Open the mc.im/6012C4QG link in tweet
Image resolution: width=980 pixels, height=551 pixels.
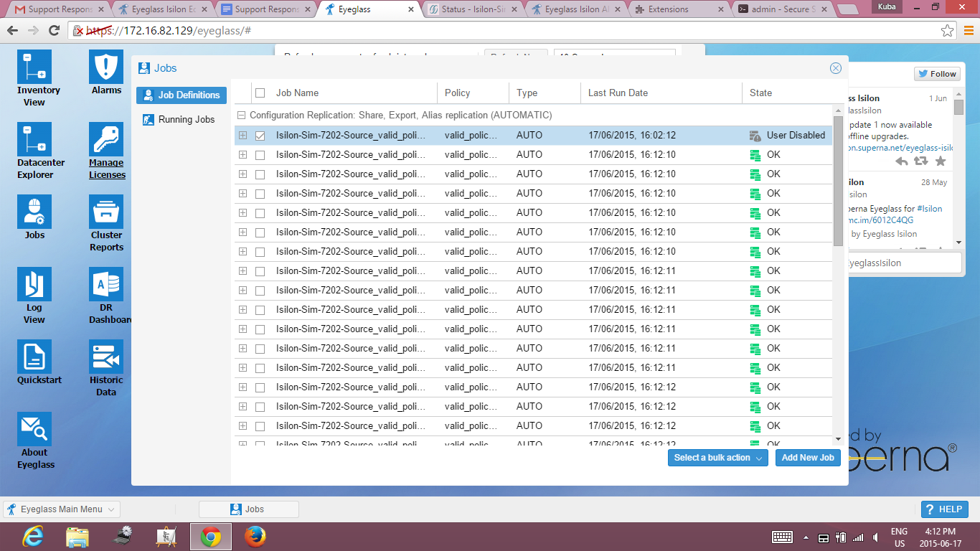pyautogui.click(x=882, y=220)
